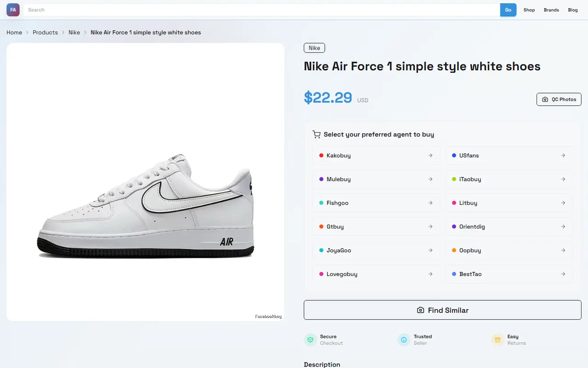Click the camera icon in QC Photos
The image size is (588, 368).
point(545,99)
